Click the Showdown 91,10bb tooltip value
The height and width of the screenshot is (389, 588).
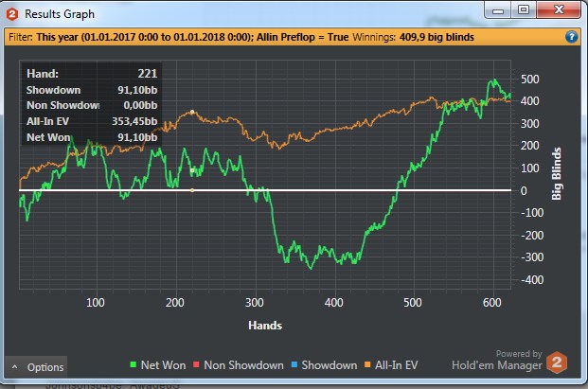(x=137, y=90)
